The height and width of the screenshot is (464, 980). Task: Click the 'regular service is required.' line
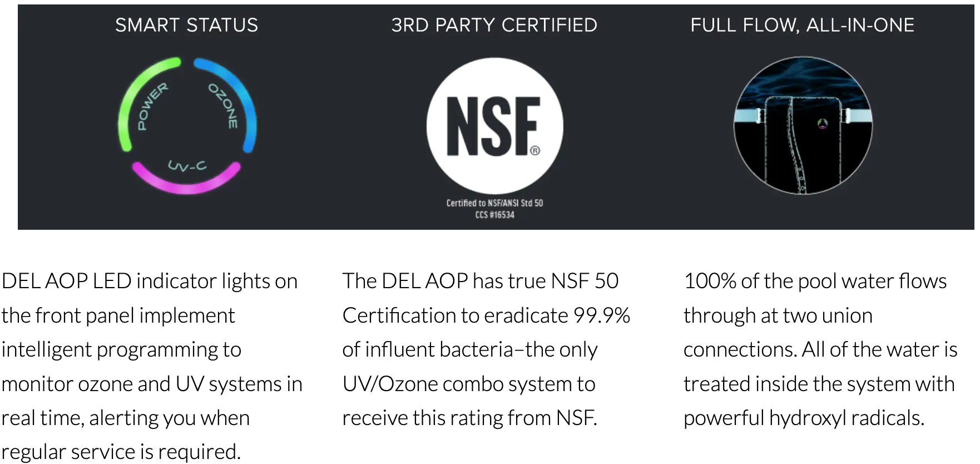(121, 452)
